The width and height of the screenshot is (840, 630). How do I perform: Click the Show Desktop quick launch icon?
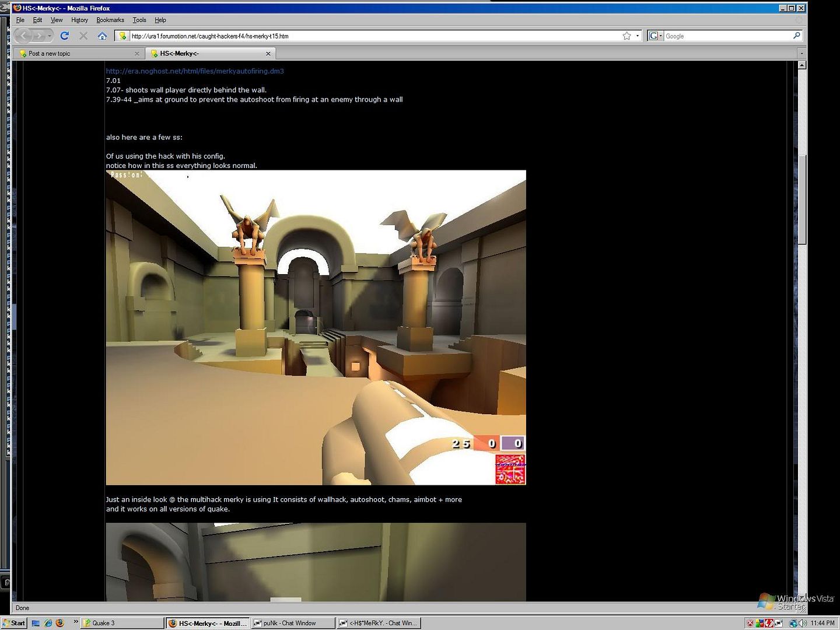coord(36,623)
